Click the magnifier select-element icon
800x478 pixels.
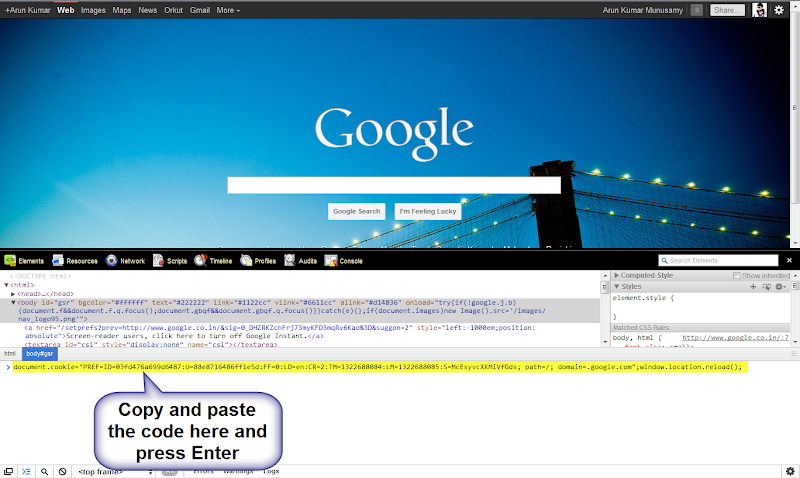pos(44,471)
